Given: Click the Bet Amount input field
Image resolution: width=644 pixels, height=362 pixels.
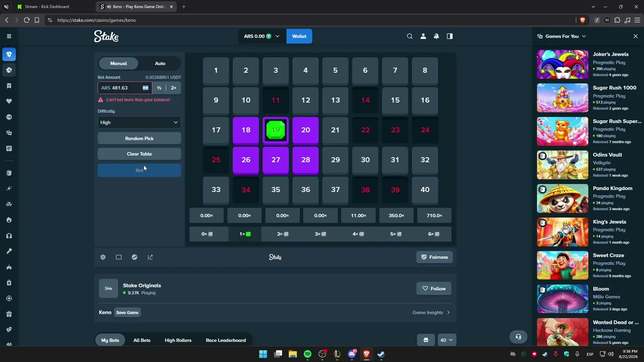Looking at the screenshot, I should pos(125,88).
